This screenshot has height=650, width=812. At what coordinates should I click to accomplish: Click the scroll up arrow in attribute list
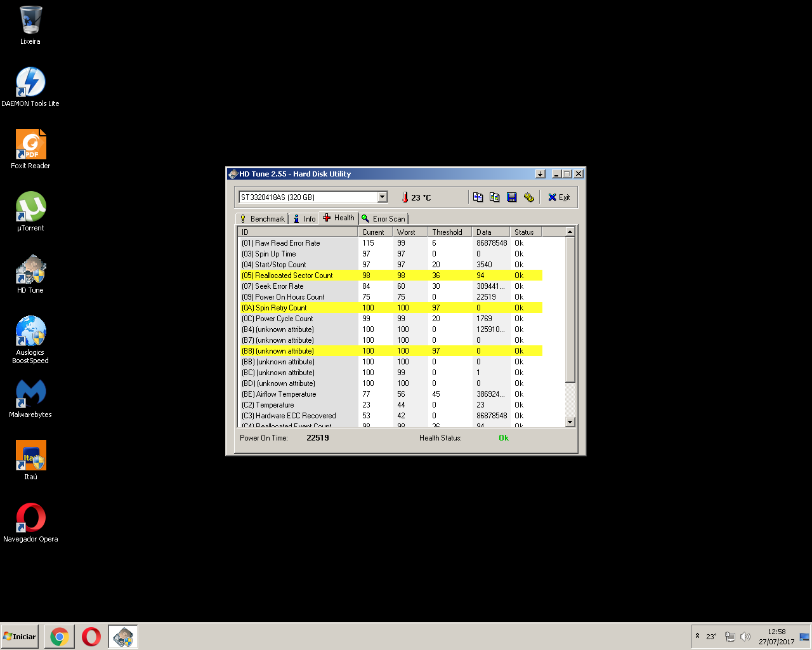570,232
